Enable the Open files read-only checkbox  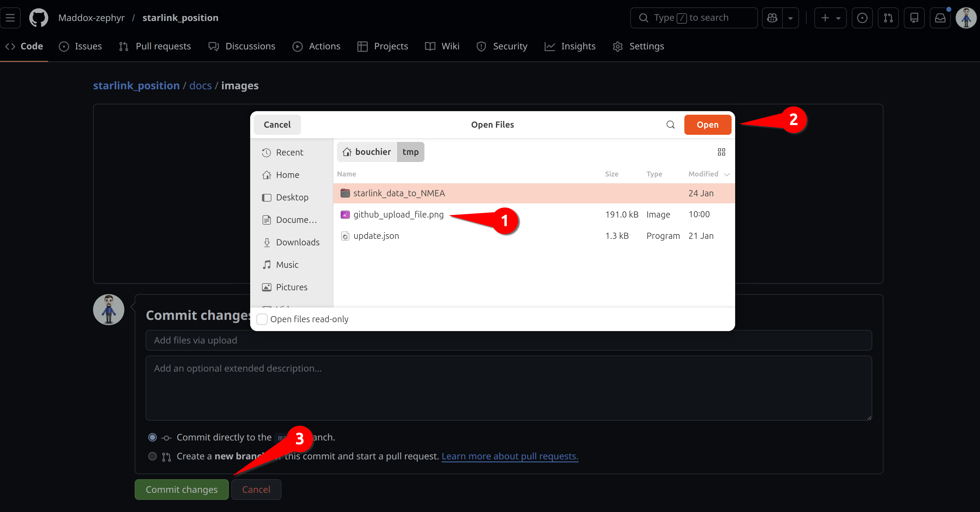pyautogui.click(x=262, y=319)
